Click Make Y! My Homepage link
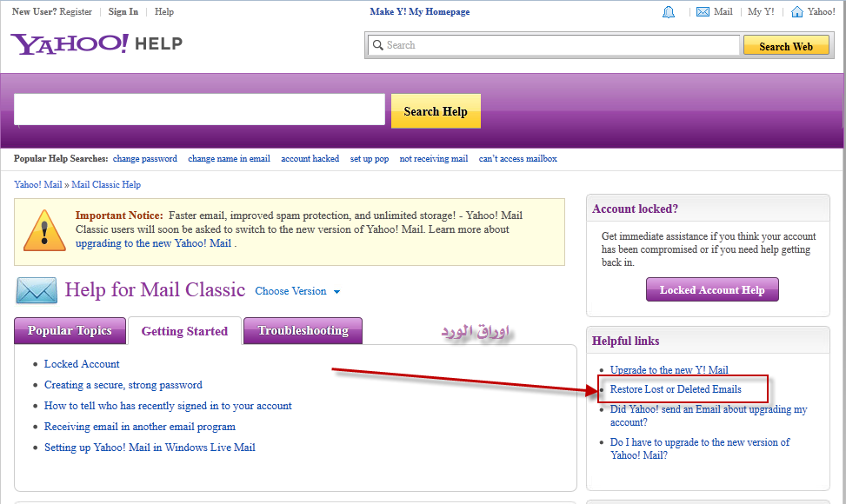 tap(420, 11)
